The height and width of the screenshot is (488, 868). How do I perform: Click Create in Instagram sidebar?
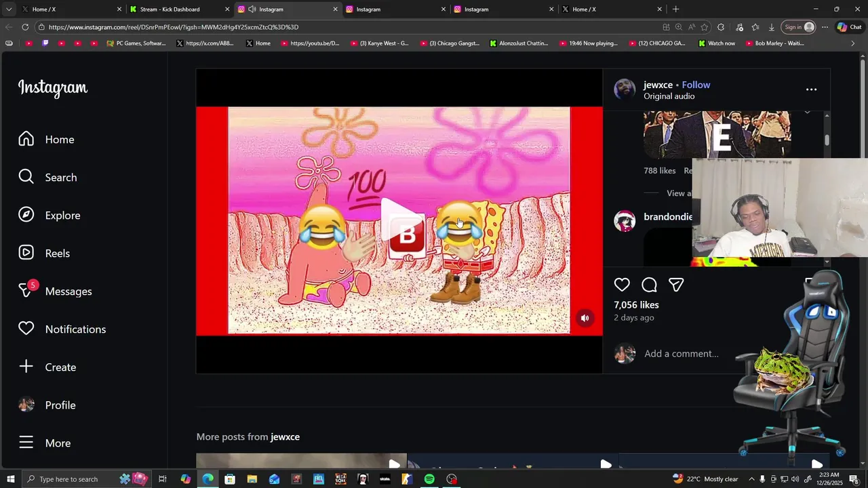(47, 367)
